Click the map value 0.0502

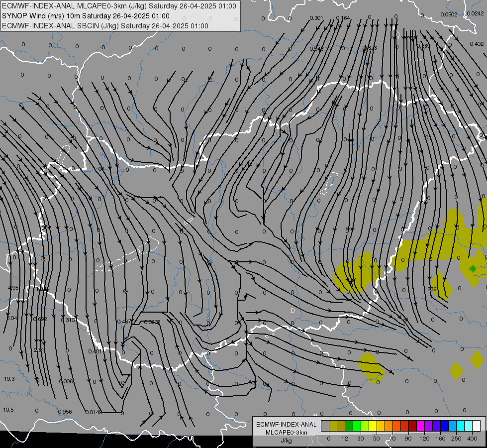coord(449,14)
